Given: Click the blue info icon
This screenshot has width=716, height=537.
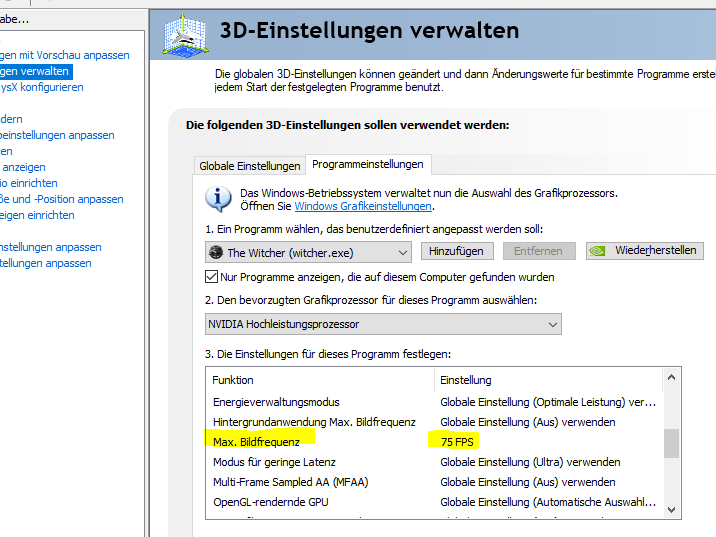Looking at the screenshot, I should point(218,198).
